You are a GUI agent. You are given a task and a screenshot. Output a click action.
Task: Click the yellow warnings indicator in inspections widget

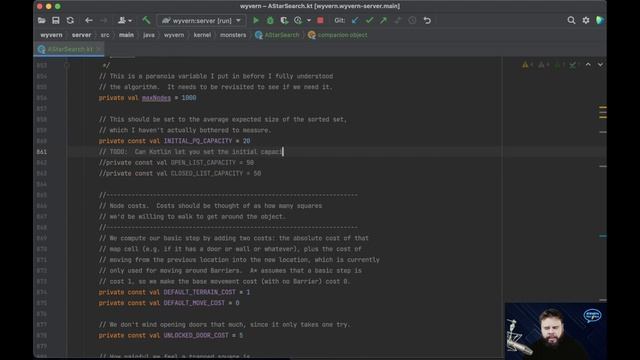(x=527, y=65)
